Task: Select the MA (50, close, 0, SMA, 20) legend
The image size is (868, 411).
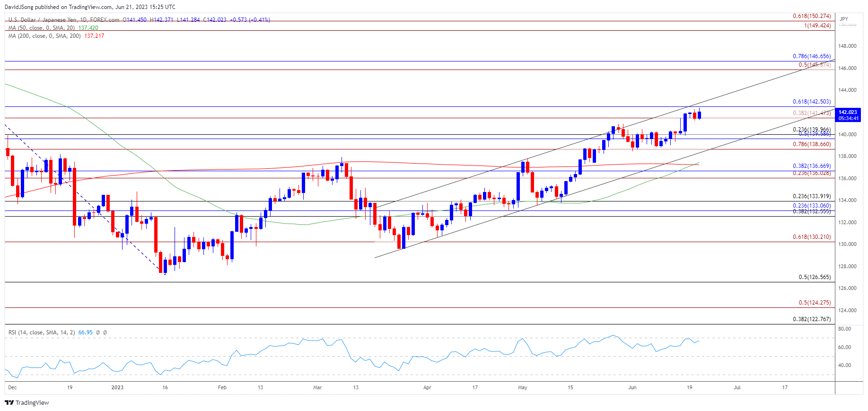Action: tap(42, 28)
